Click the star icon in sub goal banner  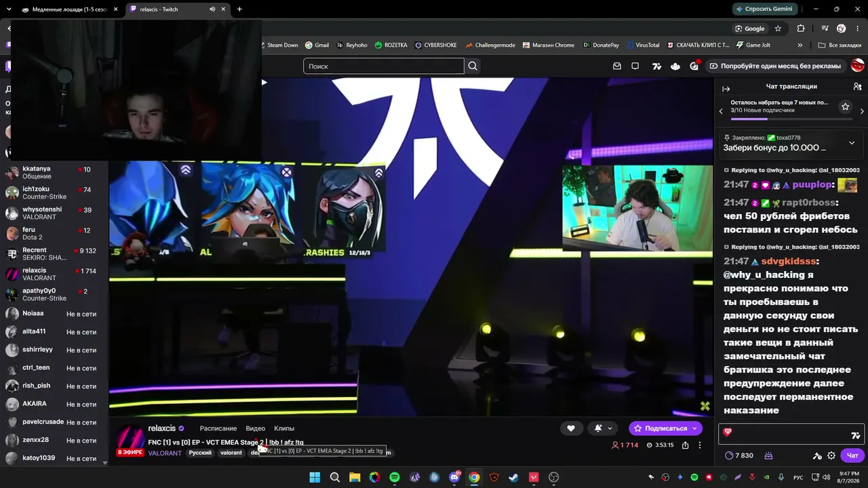coord(845,106)
